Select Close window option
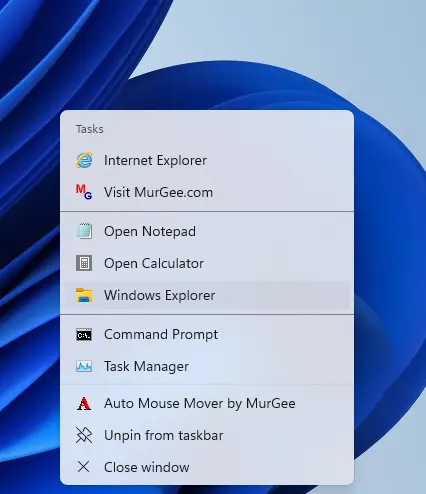The height and width of the screenshot is (494, 426). click(207, 467)
